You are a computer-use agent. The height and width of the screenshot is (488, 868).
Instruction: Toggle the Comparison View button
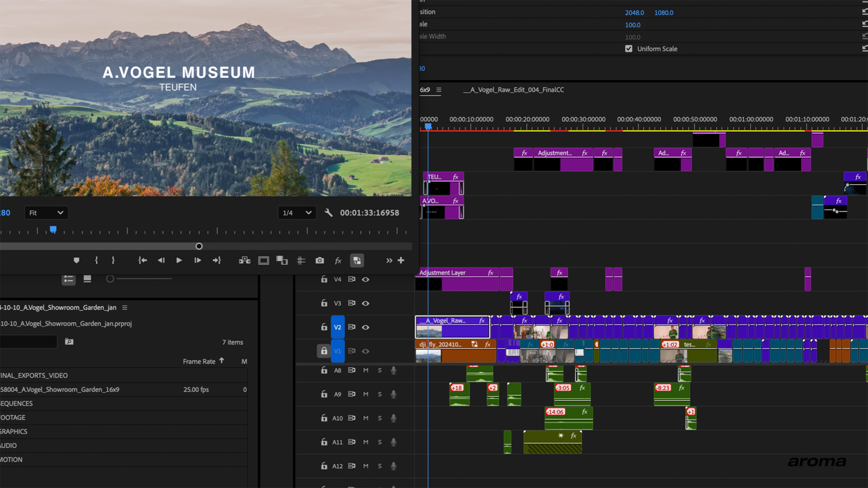pyautogui.click(x=357, y=260)
